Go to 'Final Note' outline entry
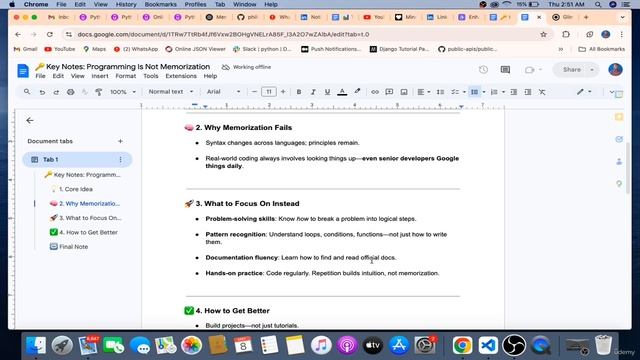 73,247
